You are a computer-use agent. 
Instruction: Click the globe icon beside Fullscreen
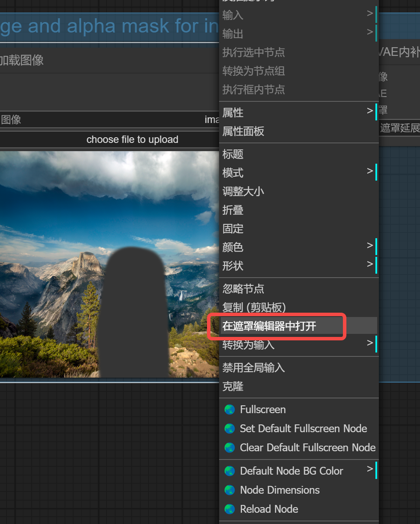click(x=229, y=409)
